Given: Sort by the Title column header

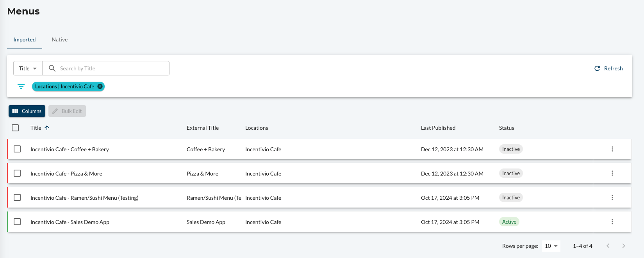Looking at the screenshot, I should tap(36, 128).
